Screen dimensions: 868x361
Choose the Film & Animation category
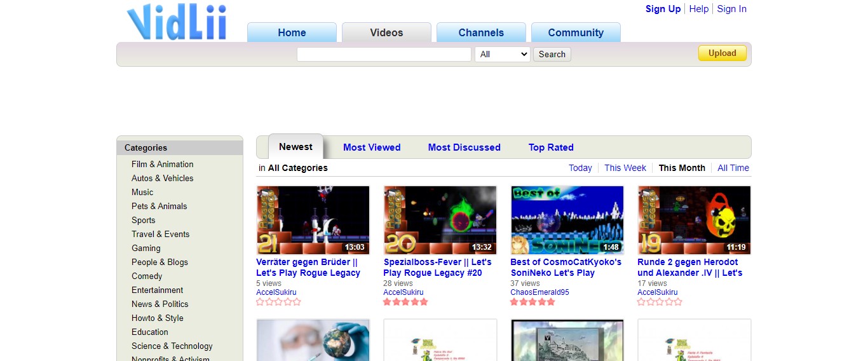click(163, 164)
